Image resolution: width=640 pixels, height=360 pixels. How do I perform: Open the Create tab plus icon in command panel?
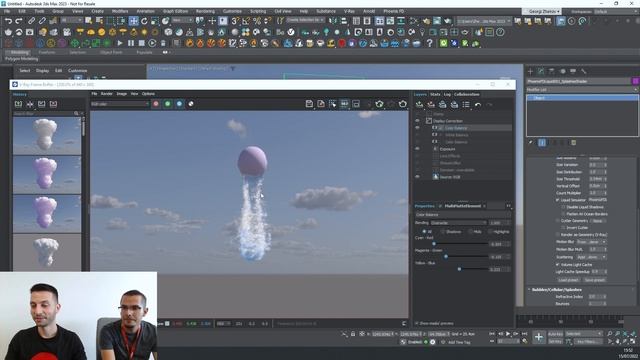[530, 71]
